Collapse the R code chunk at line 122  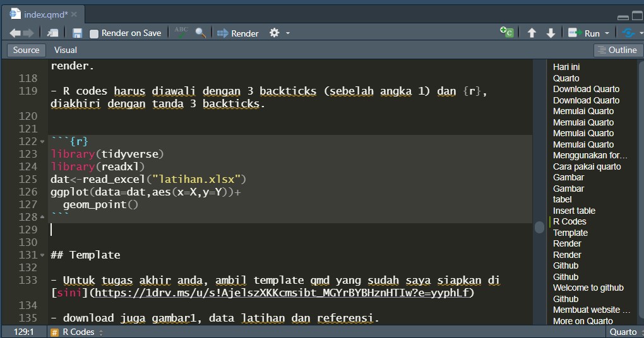click(42, 141)
